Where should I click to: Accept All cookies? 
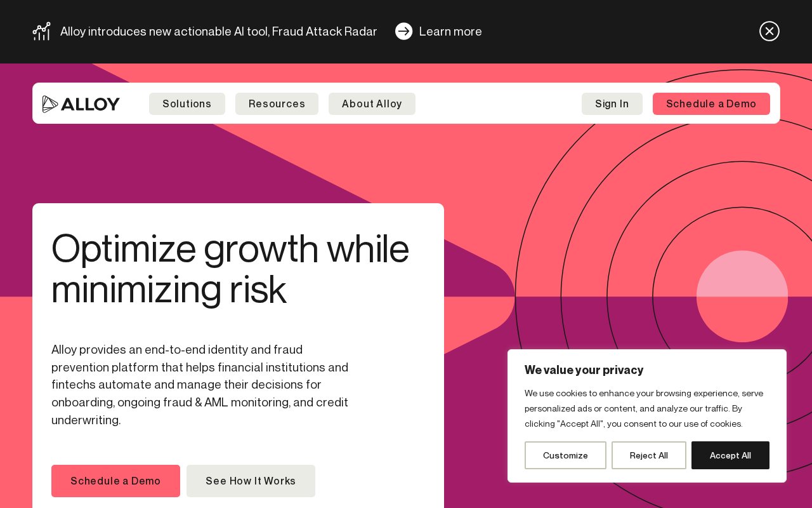[730, 455]
